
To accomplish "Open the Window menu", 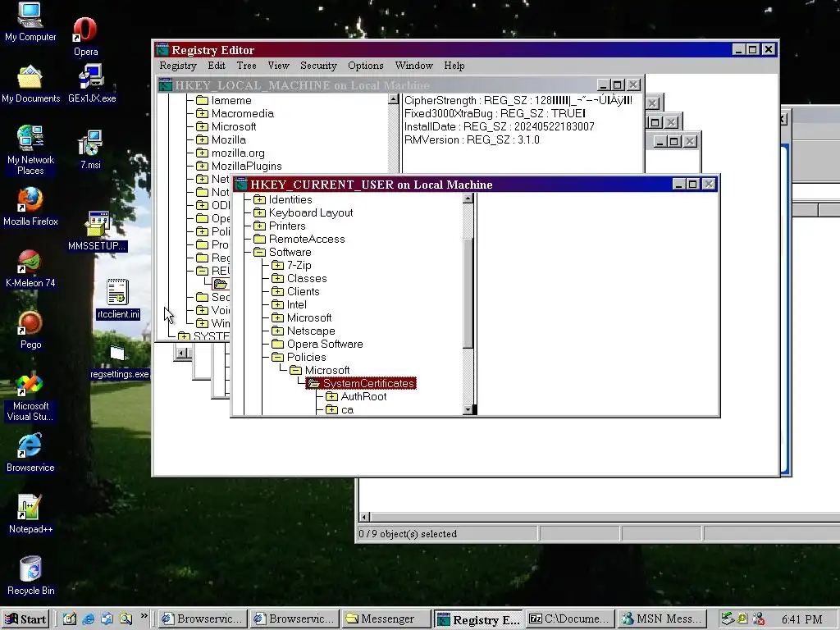I will 413,66.
